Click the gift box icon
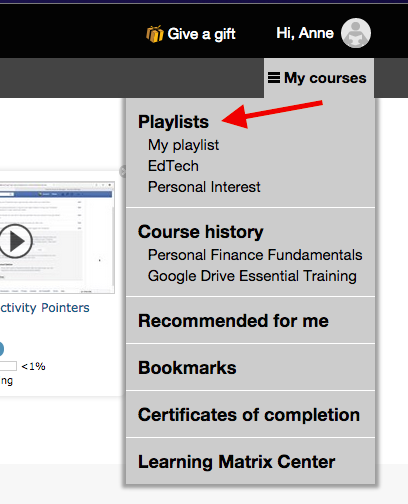The image size is (408, 504). pyautogui.click(x=155, y=34)
